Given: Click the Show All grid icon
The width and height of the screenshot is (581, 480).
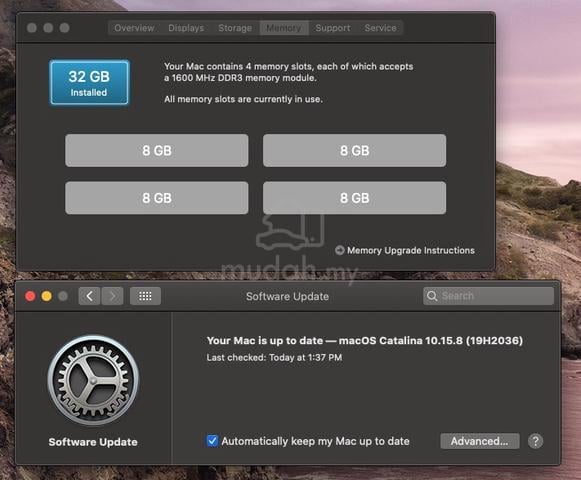Looking at the screenshot, I should tap(145, 296).
